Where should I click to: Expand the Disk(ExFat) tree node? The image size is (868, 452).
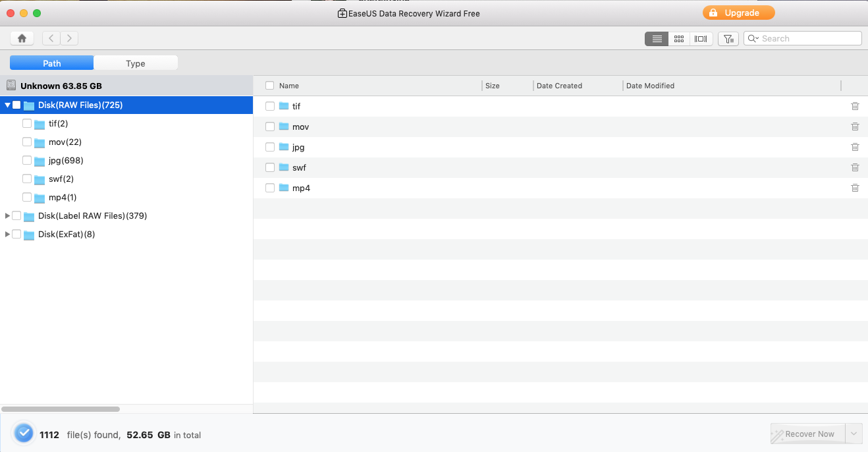point(7,234)
